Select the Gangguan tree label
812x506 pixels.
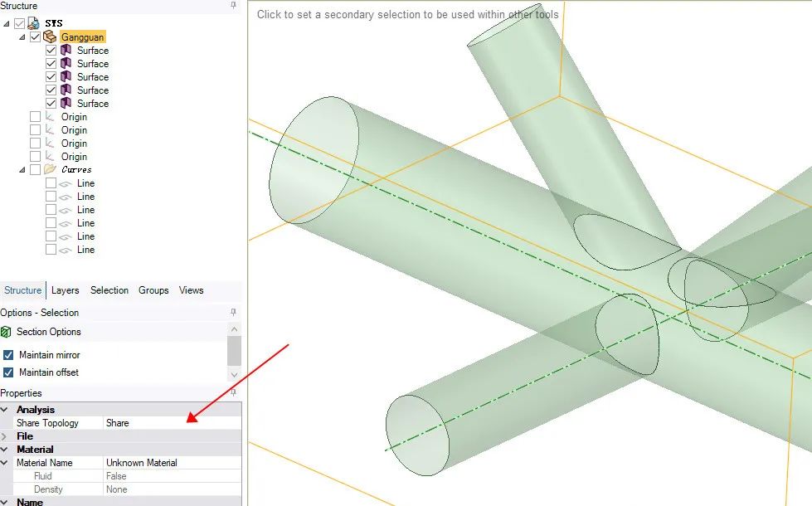click(x=82, y=36)
